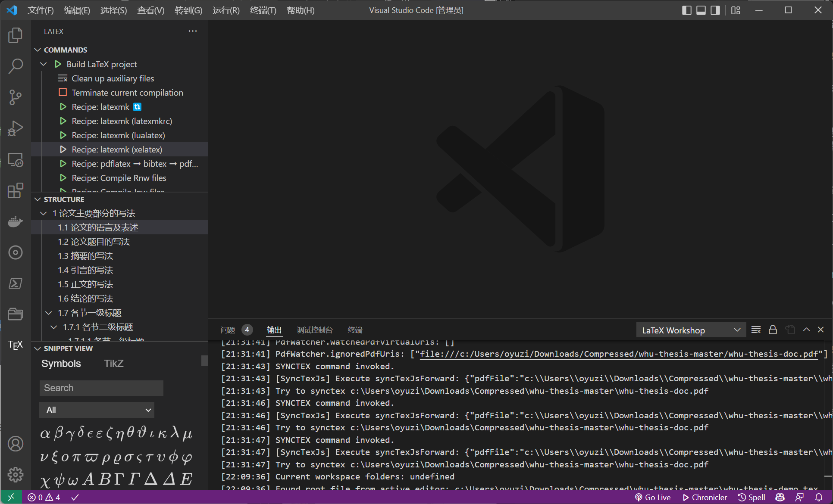Click the symbol Search field
This screenshot has height=504, width=833.
click(x=101, y=388)
